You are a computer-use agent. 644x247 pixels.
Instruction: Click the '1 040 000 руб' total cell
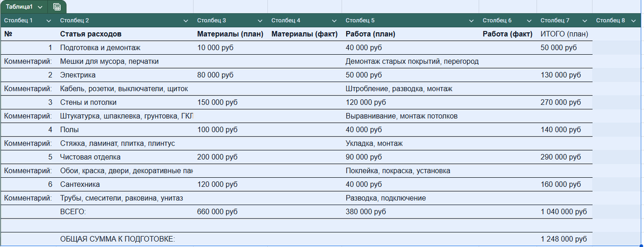[x=565, y=212]
